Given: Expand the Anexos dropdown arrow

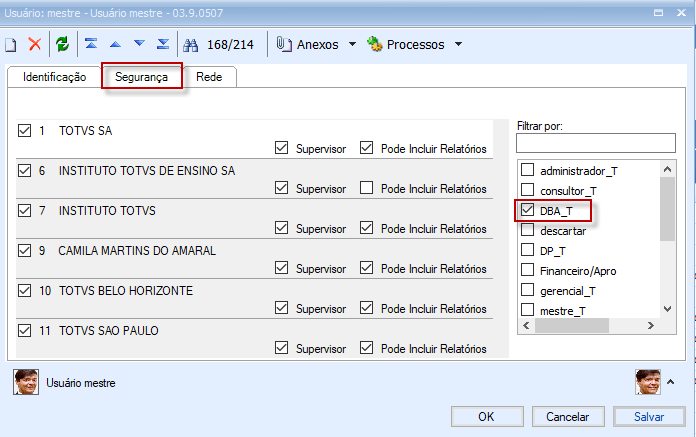Looking at the screenshot, I should coord(352,44).
